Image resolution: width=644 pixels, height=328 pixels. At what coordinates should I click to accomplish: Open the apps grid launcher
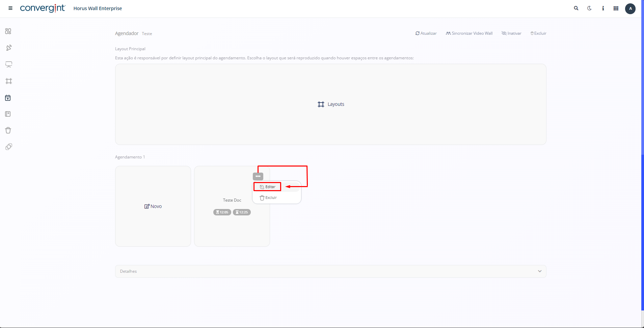point(616,8)
